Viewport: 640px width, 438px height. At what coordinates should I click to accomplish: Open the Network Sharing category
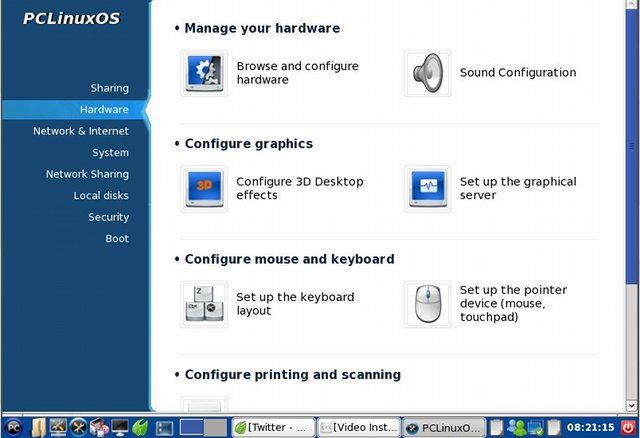(x=87, y=174)
